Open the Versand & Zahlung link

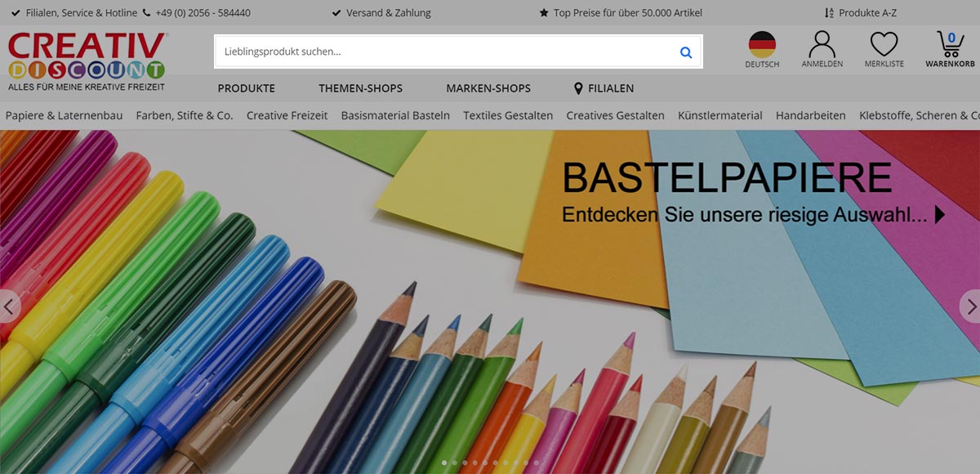[x=389, y=13]
